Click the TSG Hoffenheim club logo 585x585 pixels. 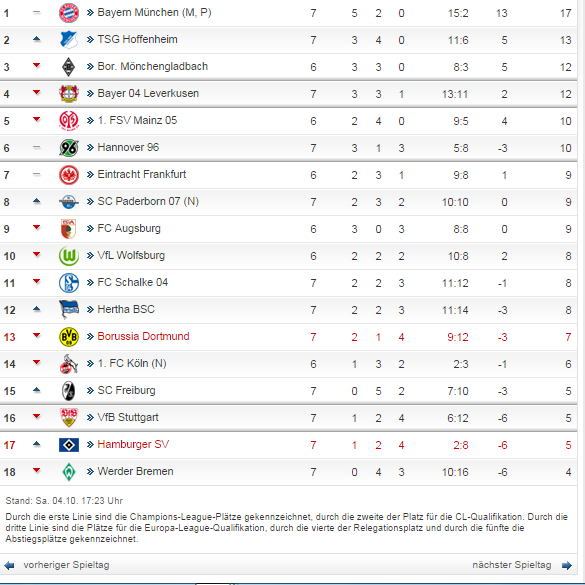point(69,40)
